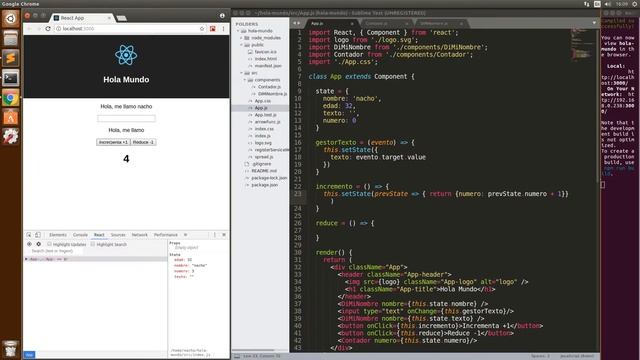Open package.json in the sidebar
This screenshot has width=640, height=360.
tap(264, 185)
